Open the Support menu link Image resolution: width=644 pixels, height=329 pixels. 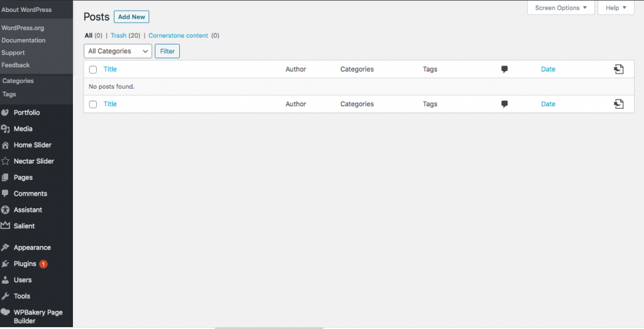tap(13, 53)
